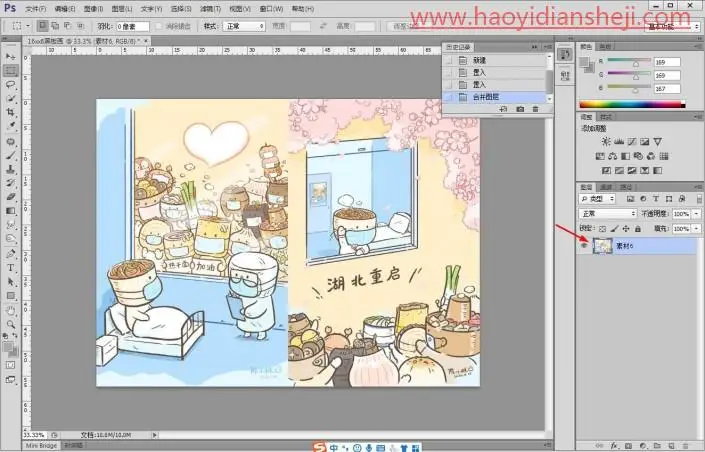Select the Lasso tool

pos(10,85)
